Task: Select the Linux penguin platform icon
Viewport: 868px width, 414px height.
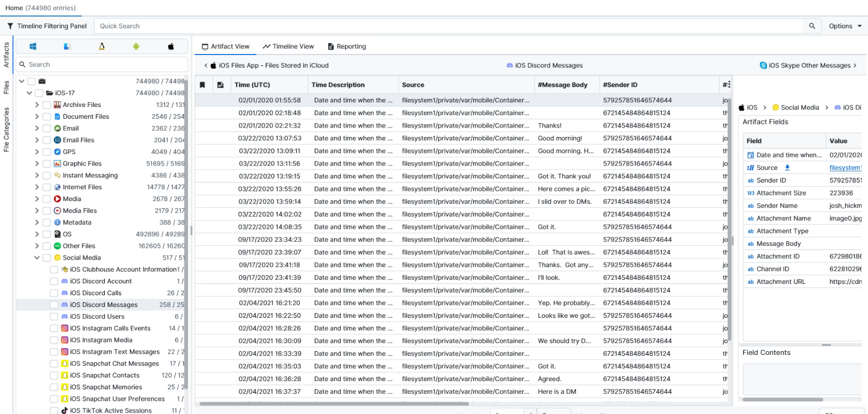Action: [102, 46]
